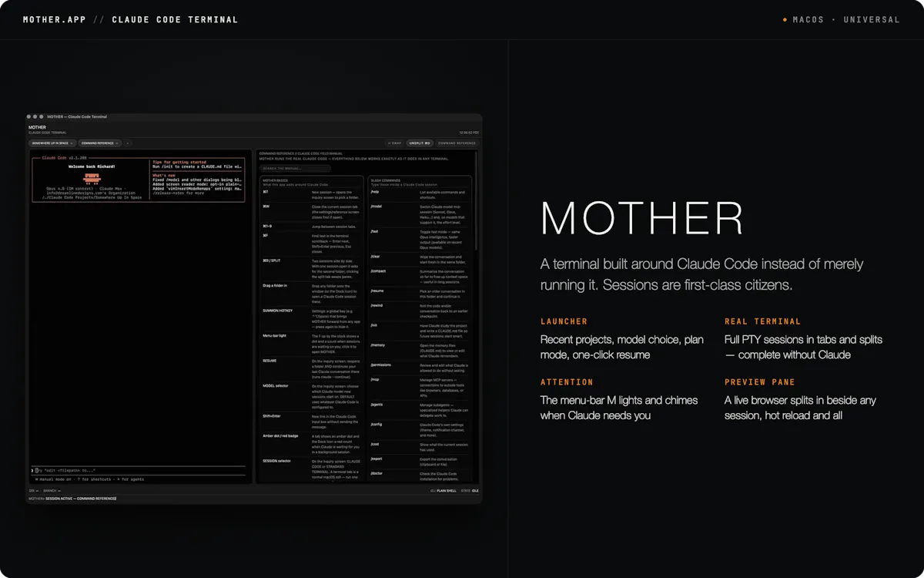Click the RESUME entry

click(x=312, y=370)
